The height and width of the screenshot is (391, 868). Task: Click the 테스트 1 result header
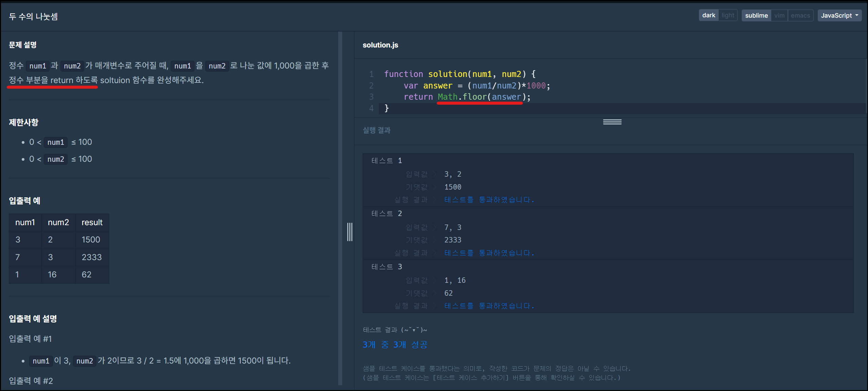[386, 160]
